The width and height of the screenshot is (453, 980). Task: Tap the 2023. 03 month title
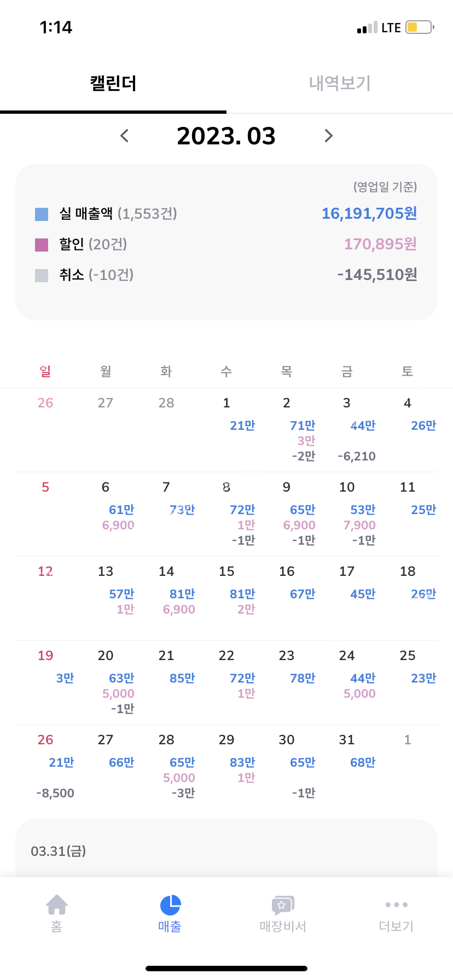tap(226, 136)
